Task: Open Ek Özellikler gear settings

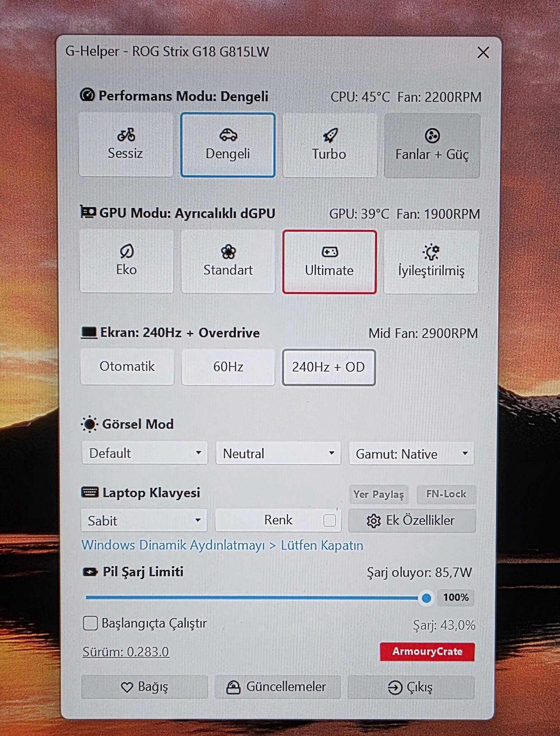Action: coord(412,520)
